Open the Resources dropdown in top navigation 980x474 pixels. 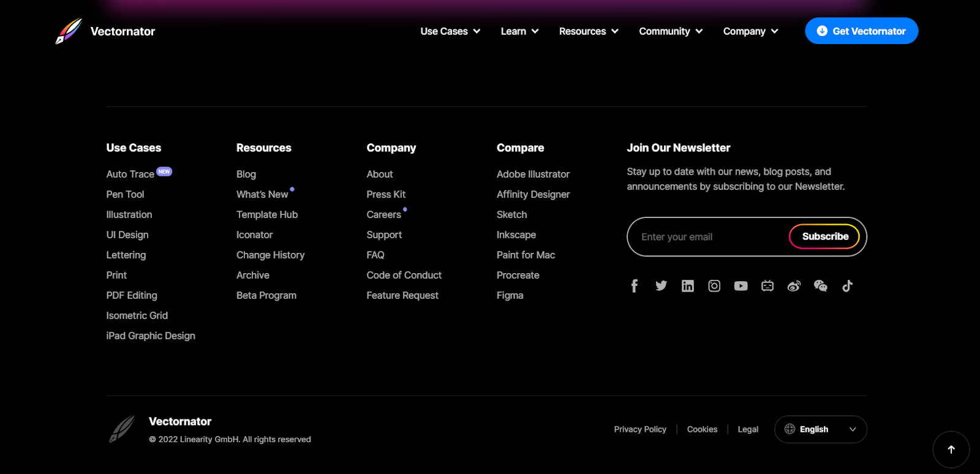click(x=589, y=31)
